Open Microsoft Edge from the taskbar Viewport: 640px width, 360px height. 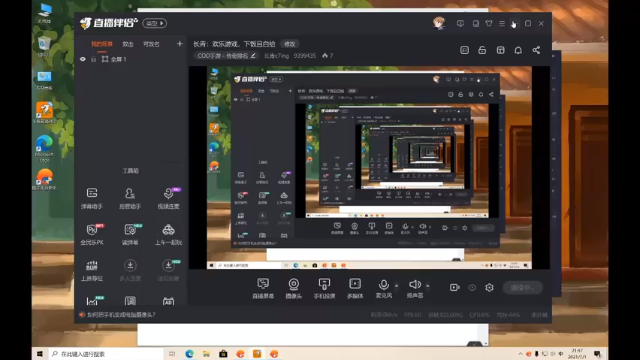(x=189, y=354)
